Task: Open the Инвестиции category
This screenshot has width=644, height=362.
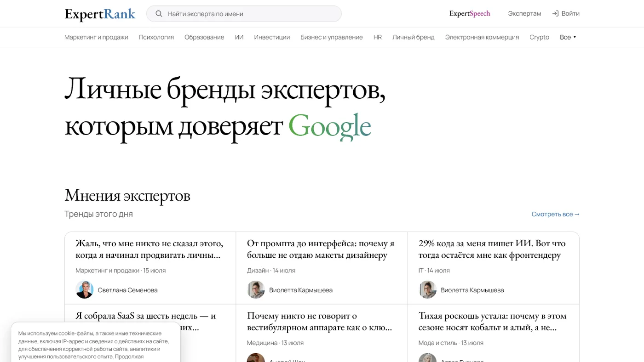Action: pyautogui.click(x=272, y=37)
